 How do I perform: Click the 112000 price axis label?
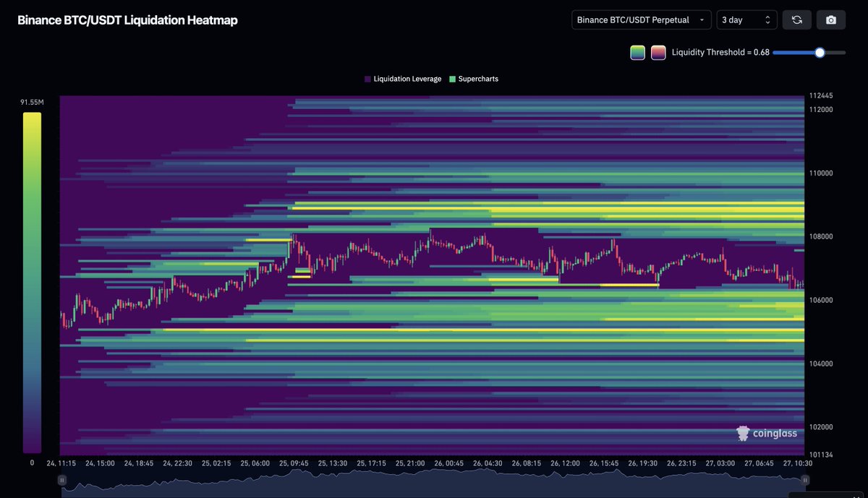[821, 110]
